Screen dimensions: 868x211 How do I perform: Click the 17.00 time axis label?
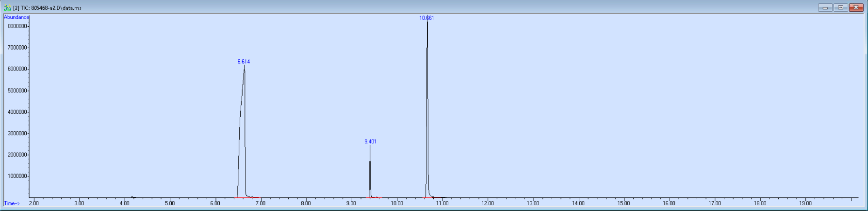[x=715, y=203]
